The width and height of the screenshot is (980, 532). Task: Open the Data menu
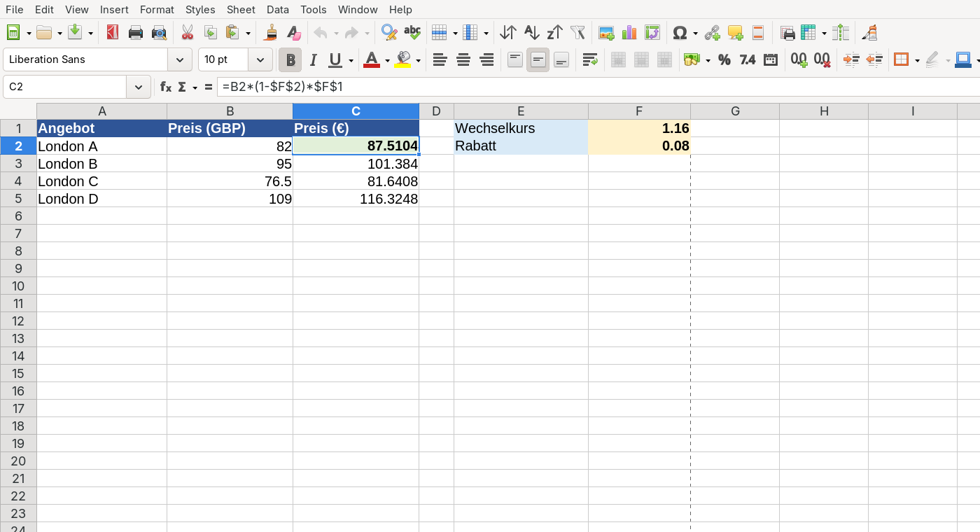pyautogui.click(x=278, y=9)
